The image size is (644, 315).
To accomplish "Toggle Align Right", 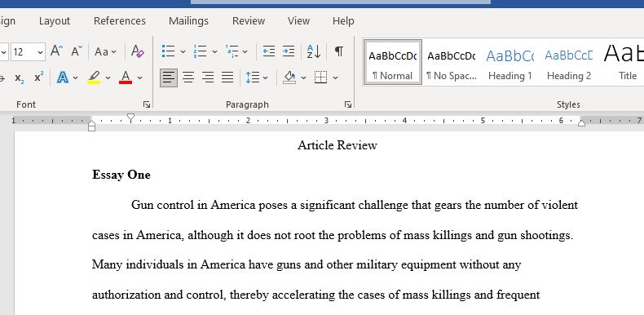I will [208, 78].
